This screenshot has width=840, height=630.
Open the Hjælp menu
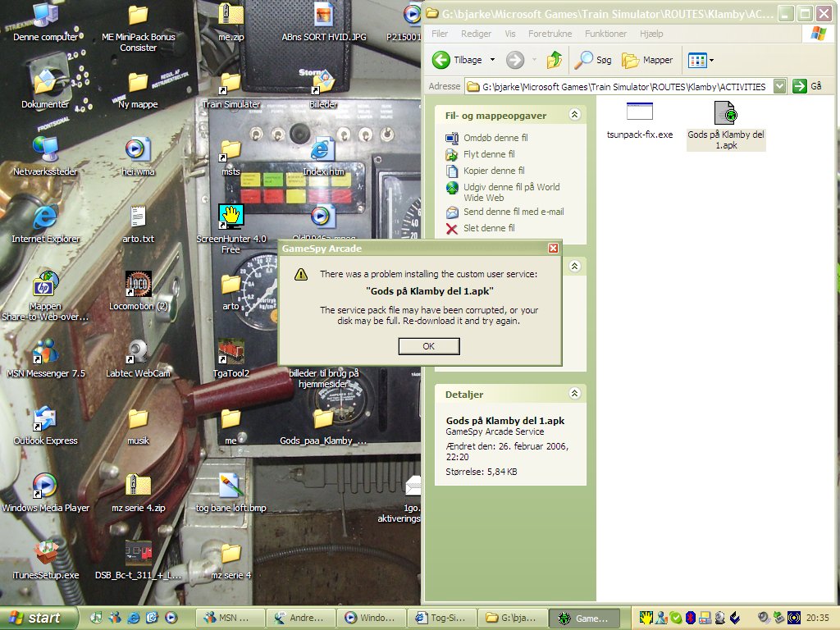click(x=651, y=33)
